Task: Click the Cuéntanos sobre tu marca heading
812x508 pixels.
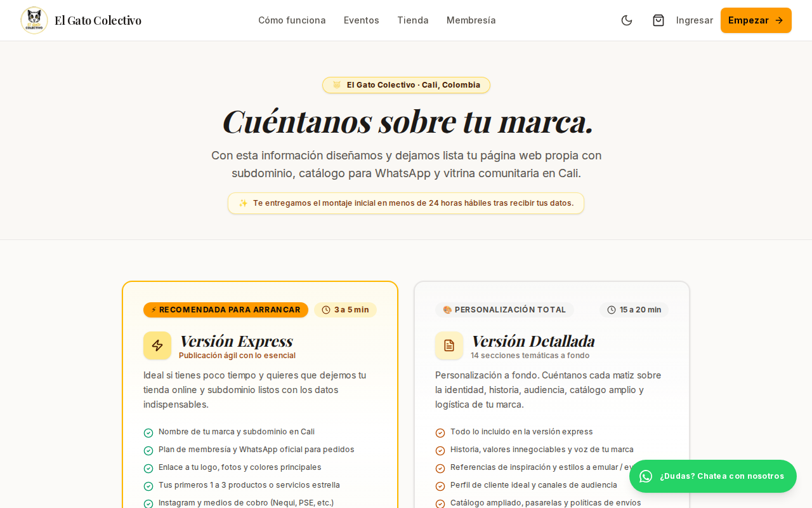Action: (407, 121)
